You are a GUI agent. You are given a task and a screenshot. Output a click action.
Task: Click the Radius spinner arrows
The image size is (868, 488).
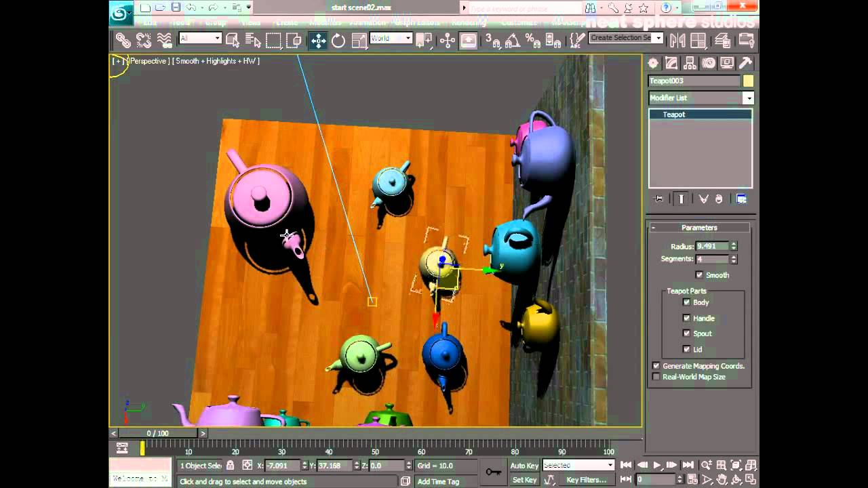(734, 246)
